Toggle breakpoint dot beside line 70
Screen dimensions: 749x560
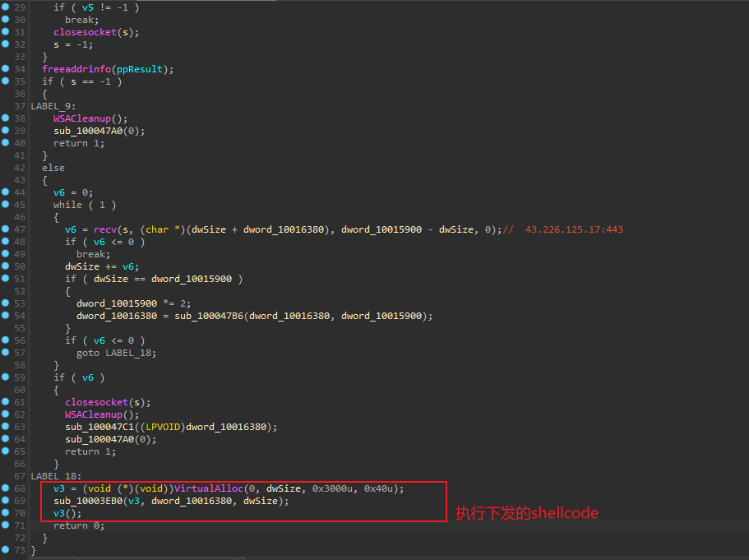click(x=5, y=512)
